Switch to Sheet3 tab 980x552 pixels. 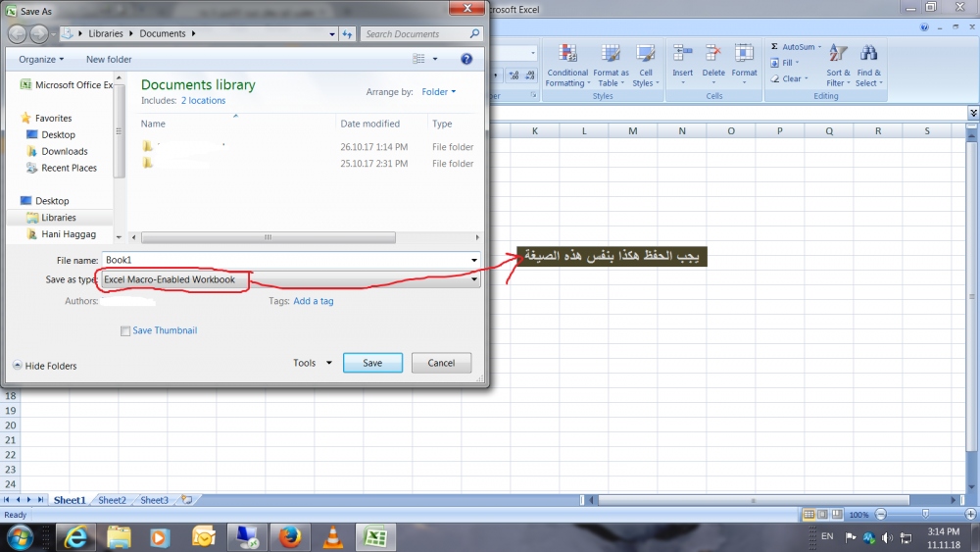(x=154, y=500)
